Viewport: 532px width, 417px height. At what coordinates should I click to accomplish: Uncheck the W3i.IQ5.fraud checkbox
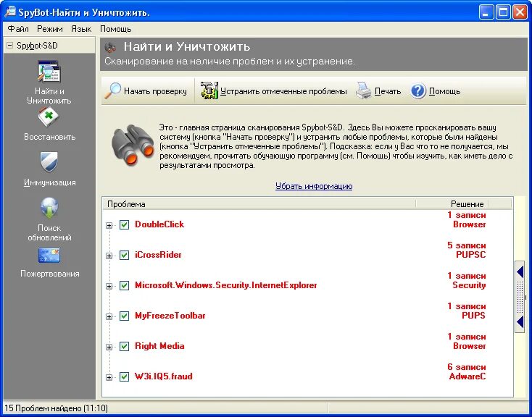tap(124, 376)
